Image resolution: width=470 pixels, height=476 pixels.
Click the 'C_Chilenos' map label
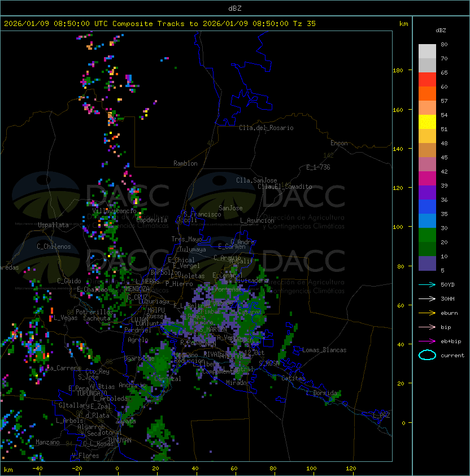coord(54,246)
